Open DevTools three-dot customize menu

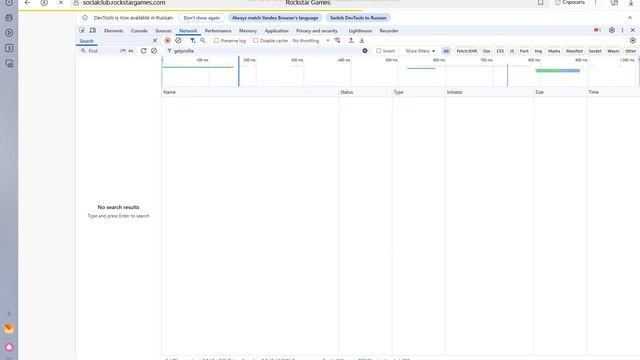(622, 30)
